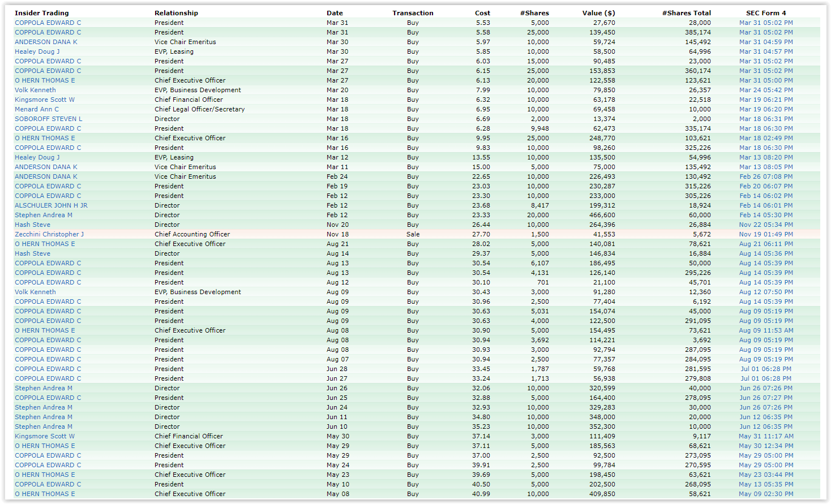Open SEC Form 4 filed Mar 31 04:59 PM

(x=766, y=42)
